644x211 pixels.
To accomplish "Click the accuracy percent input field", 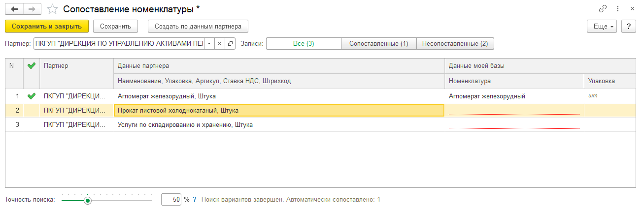I will [x=171, y=200].
